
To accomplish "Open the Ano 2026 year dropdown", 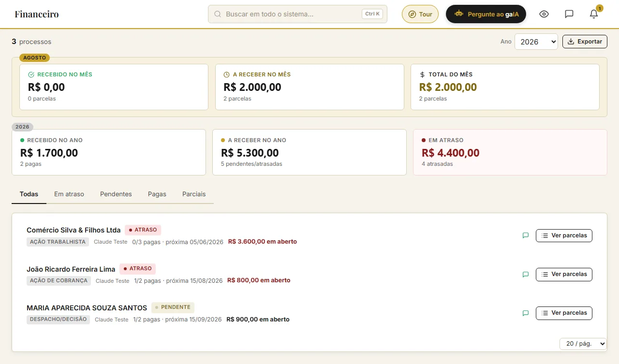I will point(536,42).
